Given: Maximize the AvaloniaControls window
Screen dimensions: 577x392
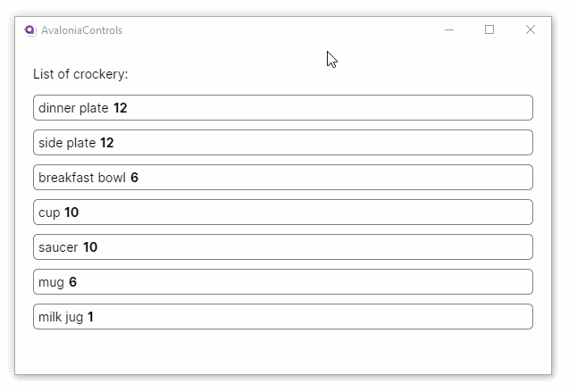Looking at the screenshot, I should click(x=489, y=30).
